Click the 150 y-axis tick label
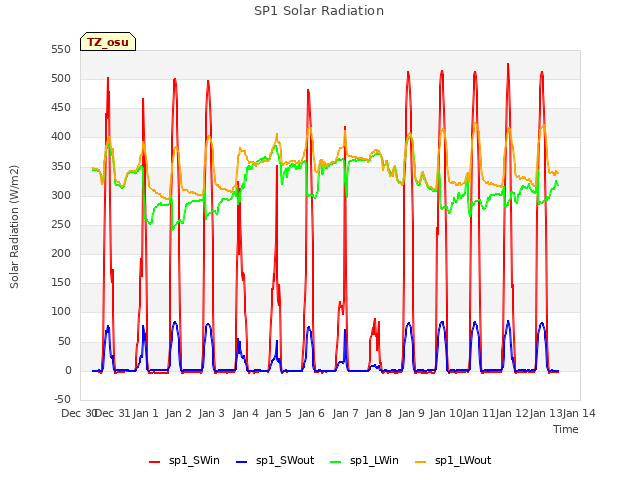The image size is (640, 480). [61, 283]
